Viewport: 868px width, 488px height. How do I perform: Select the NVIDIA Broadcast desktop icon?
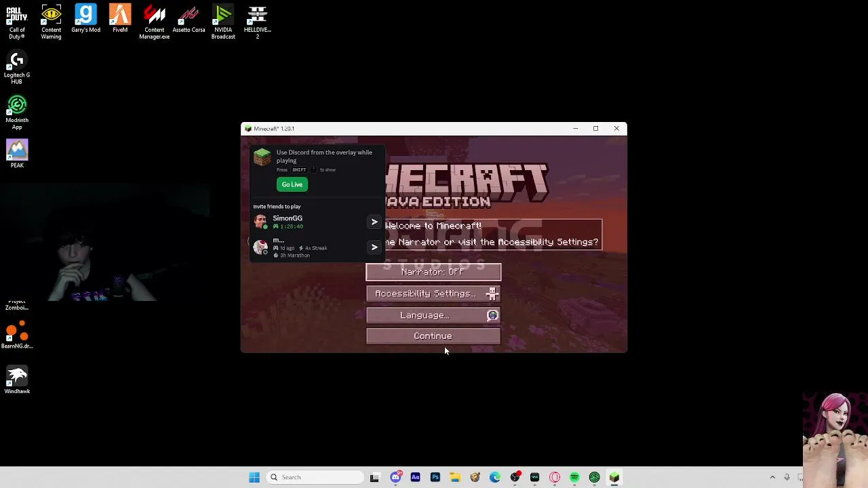(x=223, y=22)
